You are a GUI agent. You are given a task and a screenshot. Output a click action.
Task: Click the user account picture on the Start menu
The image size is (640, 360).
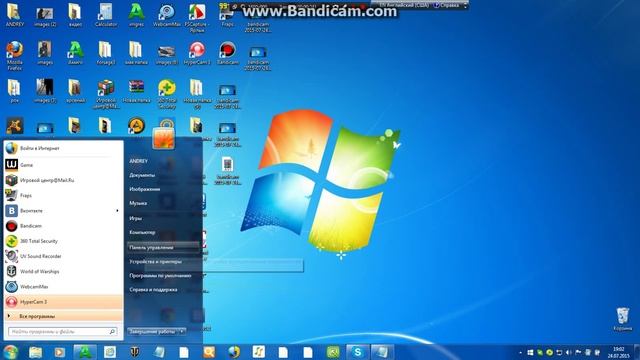pos(164,138)
